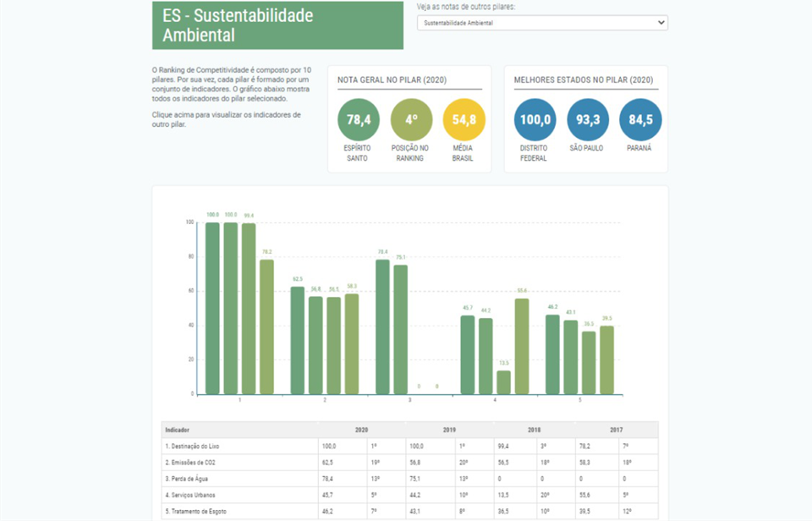Image resolution: width=812 pixels, height=521 pixels.
Task: Click the 4º ranking position circle
Action: [x=411, y=119]
